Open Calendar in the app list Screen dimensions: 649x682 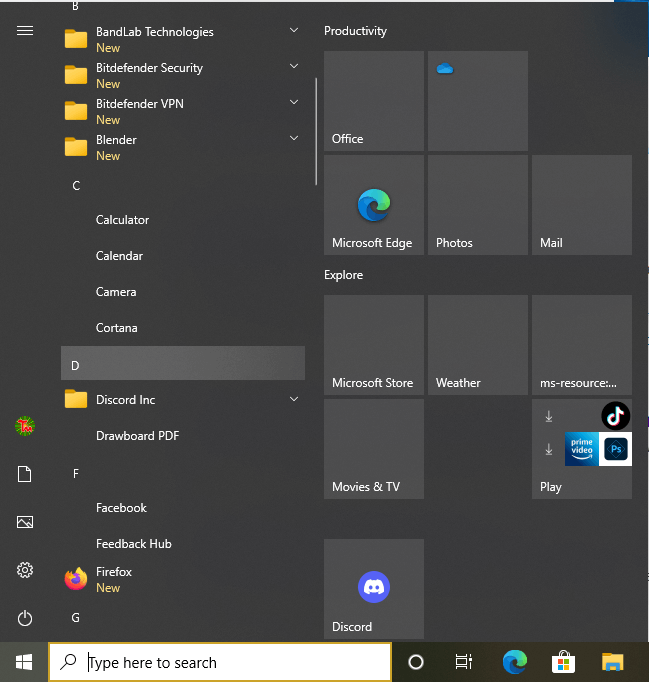183,256
